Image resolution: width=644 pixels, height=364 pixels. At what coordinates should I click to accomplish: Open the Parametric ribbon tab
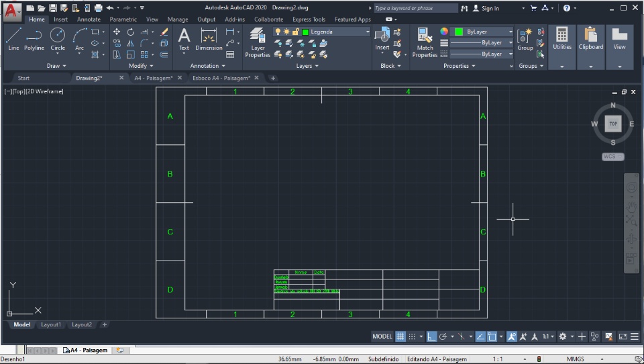[123, 19]
